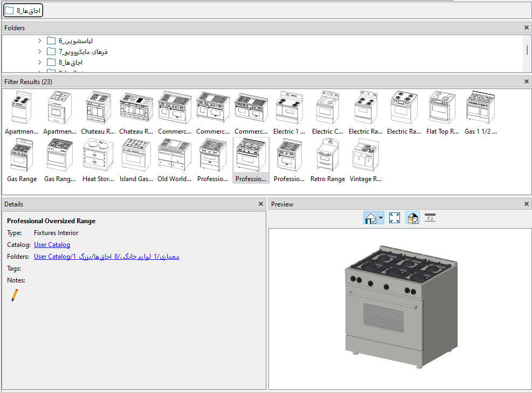
Task: Open the User Catalog link next to Catalog
Action: pos(52,245)
